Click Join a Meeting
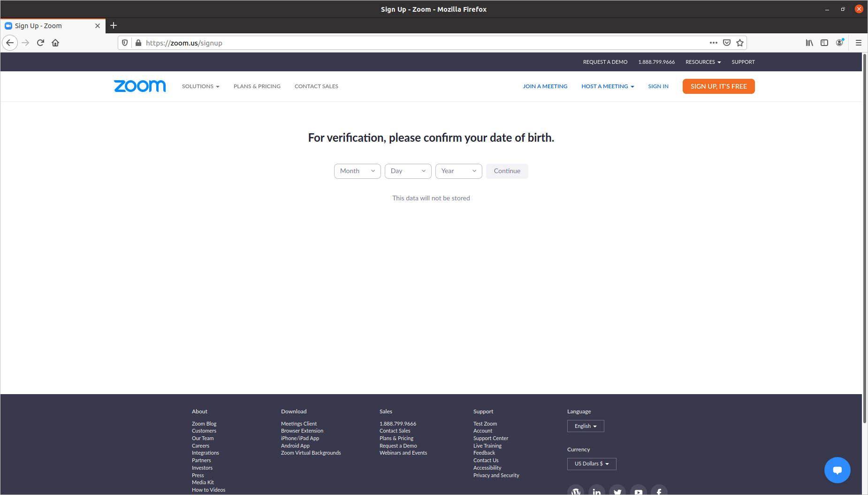Viewport: 868px width, 495px height. (x=545, y=86)
